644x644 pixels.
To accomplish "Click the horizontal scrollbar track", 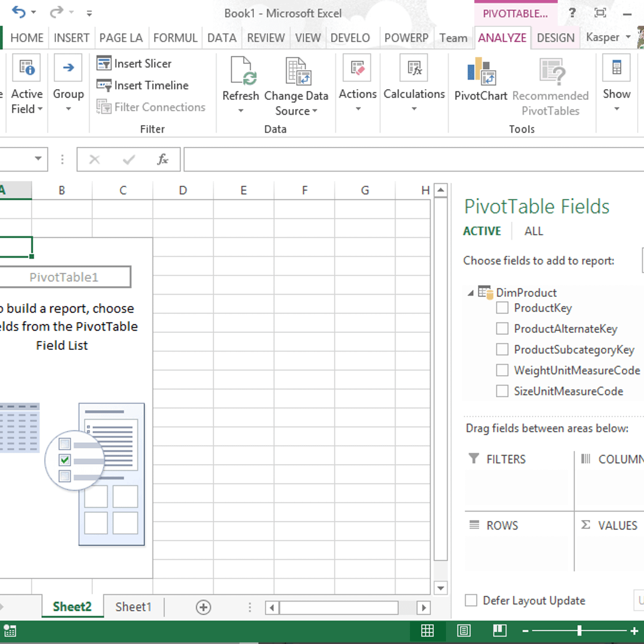I will pyautogui.click(x=339, y=608).
